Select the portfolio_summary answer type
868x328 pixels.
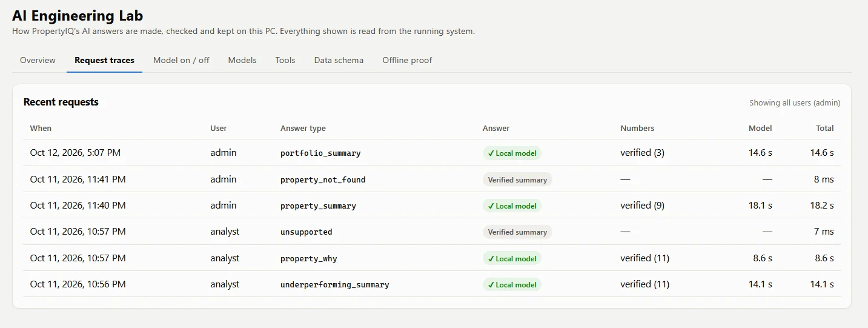point(320,153)
